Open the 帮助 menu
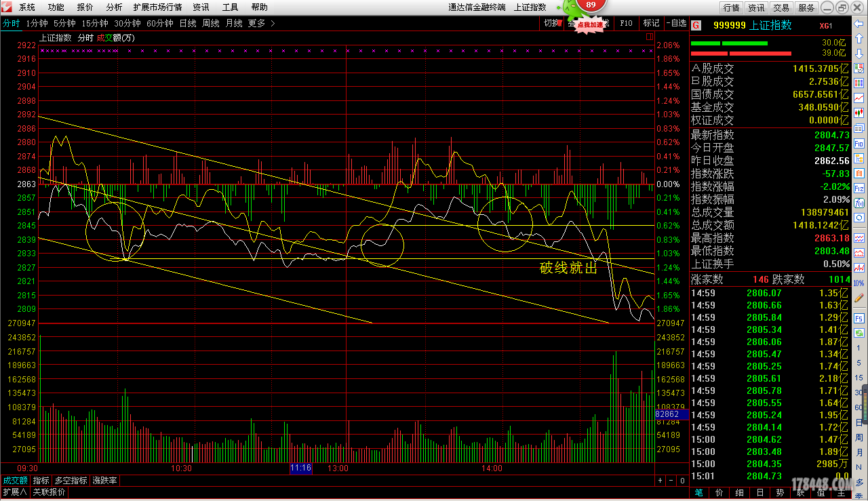 pos(259,7)
